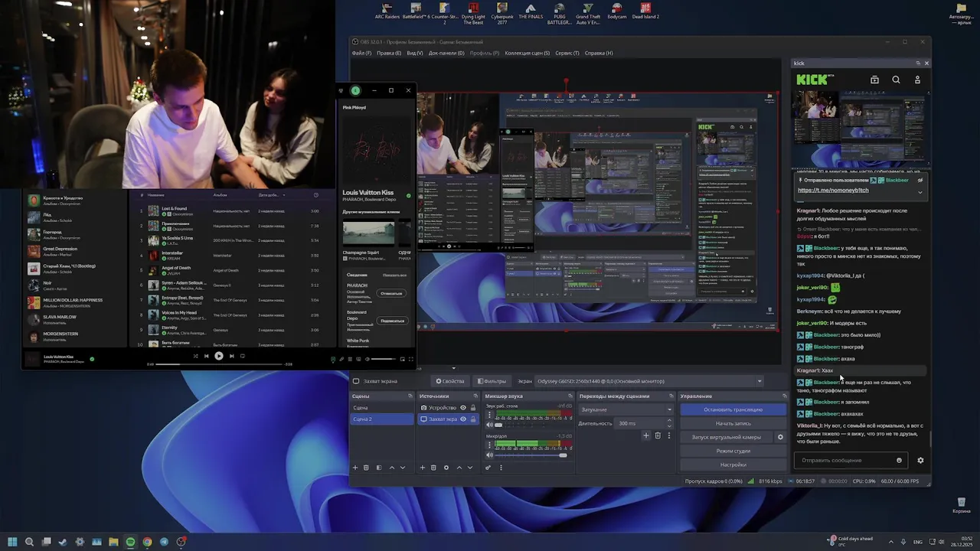Delete selected scene with Scenes trash icon
Viewport: 980px width, 551px height.
[366, 468]
